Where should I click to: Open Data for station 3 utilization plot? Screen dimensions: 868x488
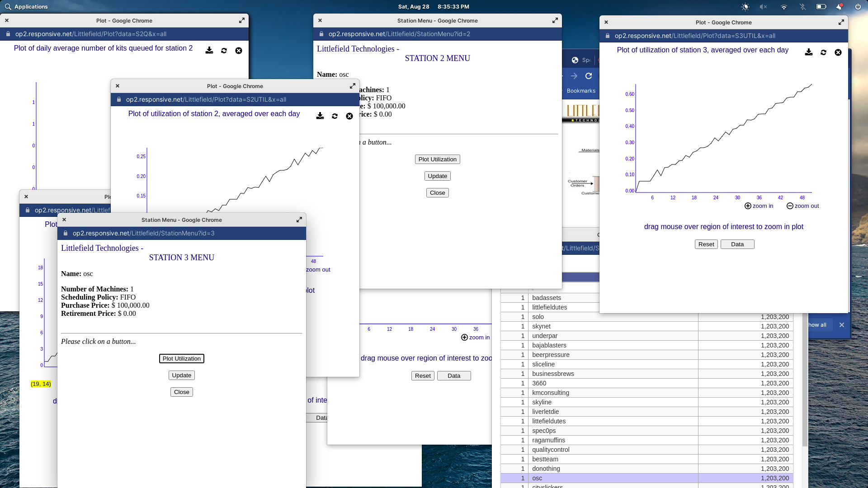tap(737, 244)
